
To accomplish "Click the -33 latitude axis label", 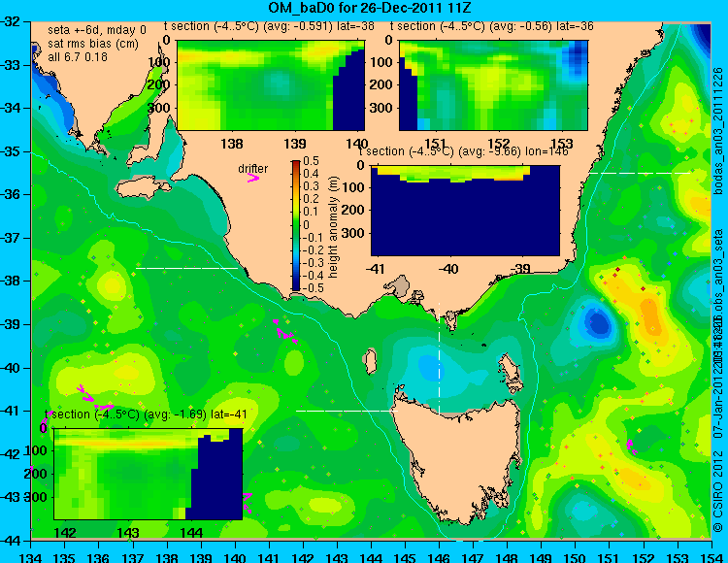I will 11,65.
